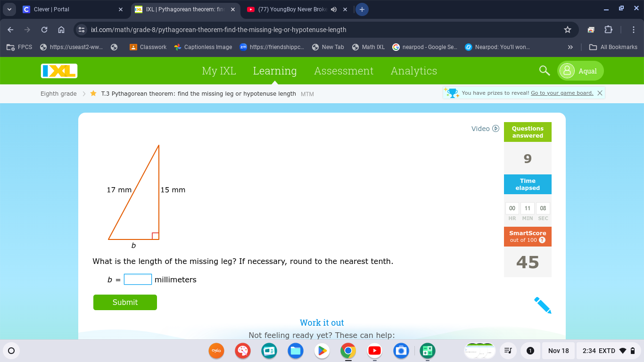644x362 pixels.
Task: Open Google Play Store from shelf
Action: (x=322, y=351)
